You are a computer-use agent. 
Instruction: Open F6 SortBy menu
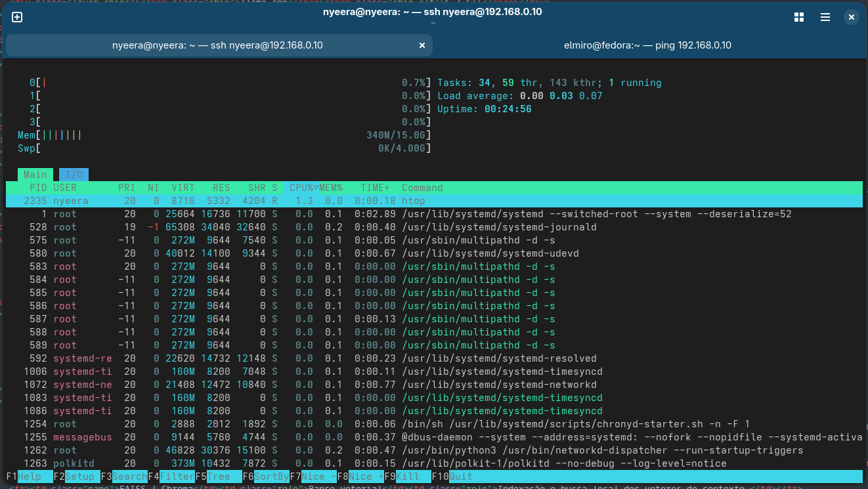point(266,477)
